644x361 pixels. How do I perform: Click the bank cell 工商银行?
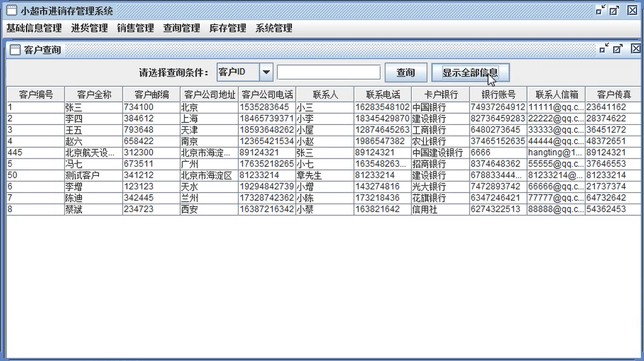440,130
